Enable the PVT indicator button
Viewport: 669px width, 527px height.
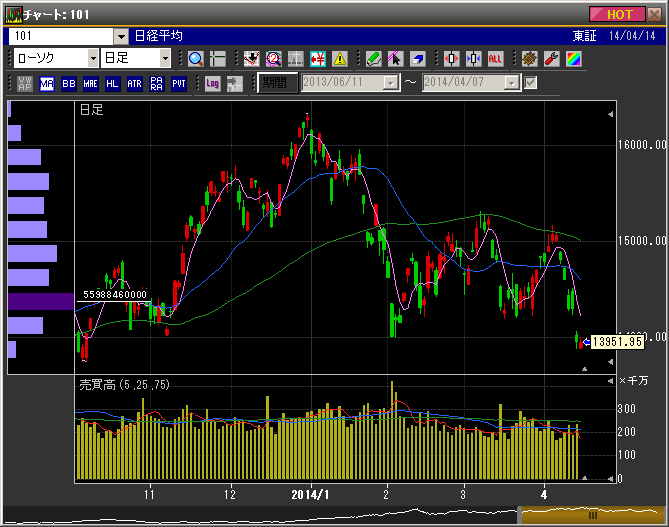[x=178, y=84]
